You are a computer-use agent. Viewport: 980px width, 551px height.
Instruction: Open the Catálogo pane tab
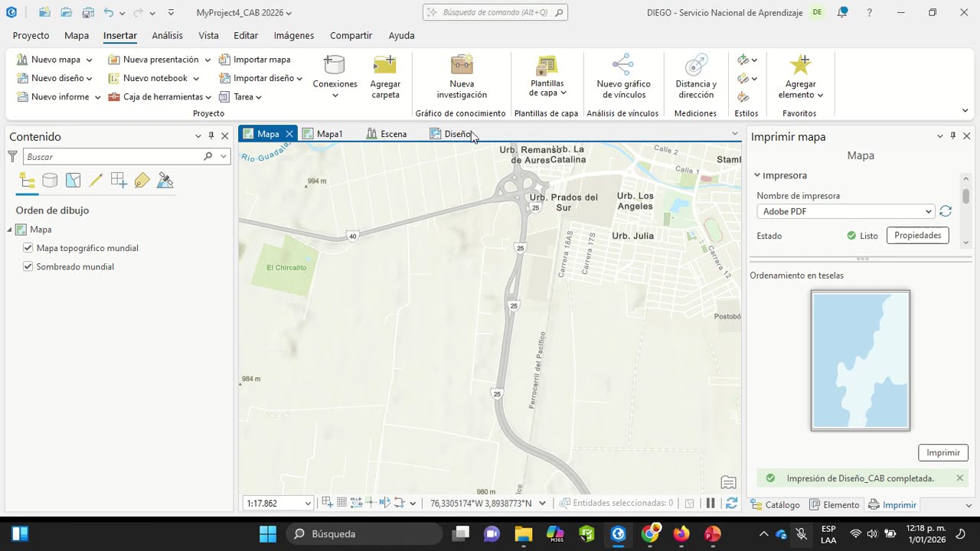click(776, 505)
